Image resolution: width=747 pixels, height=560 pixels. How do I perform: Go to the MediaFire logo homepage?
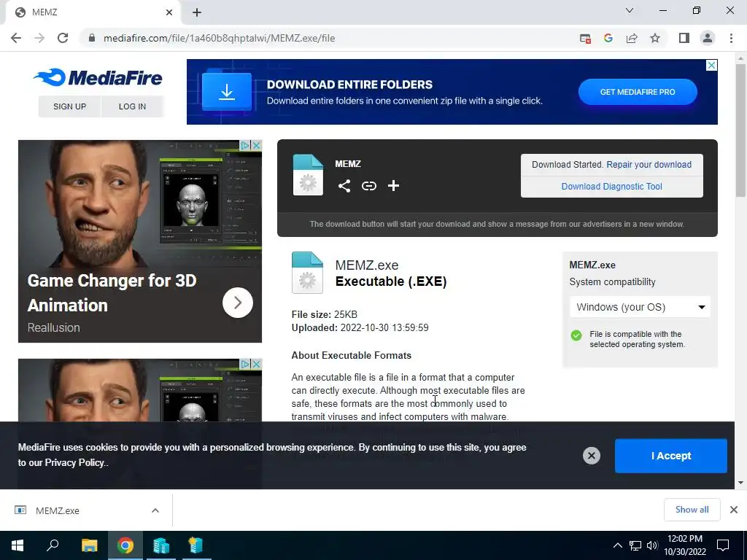(98, 77)
